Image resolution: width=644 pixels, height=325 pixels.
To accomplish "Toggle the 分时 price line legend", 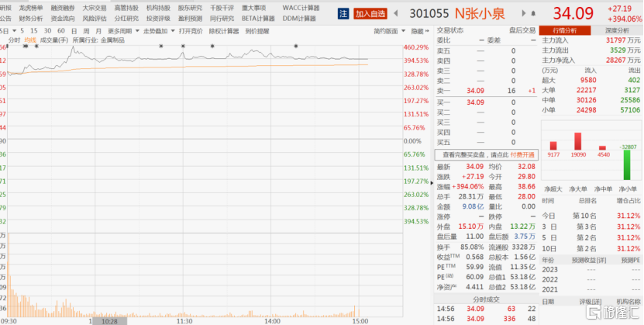I will (x=14, y=40).
